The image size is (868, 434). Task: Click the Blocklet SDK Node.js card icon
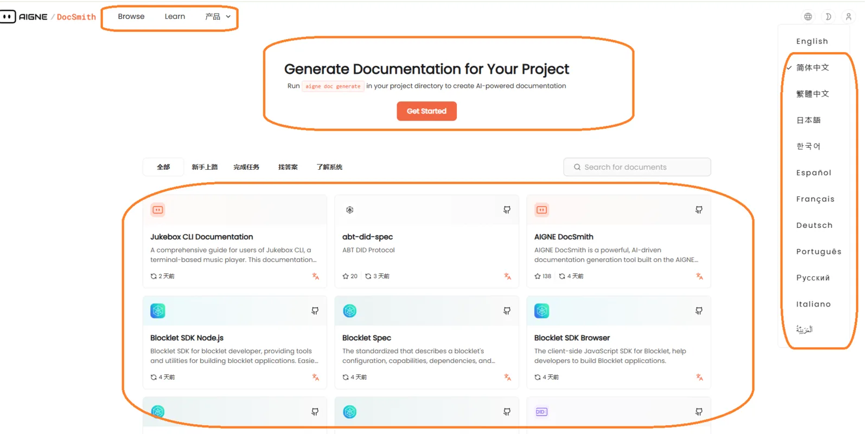(x=158, y=311)
